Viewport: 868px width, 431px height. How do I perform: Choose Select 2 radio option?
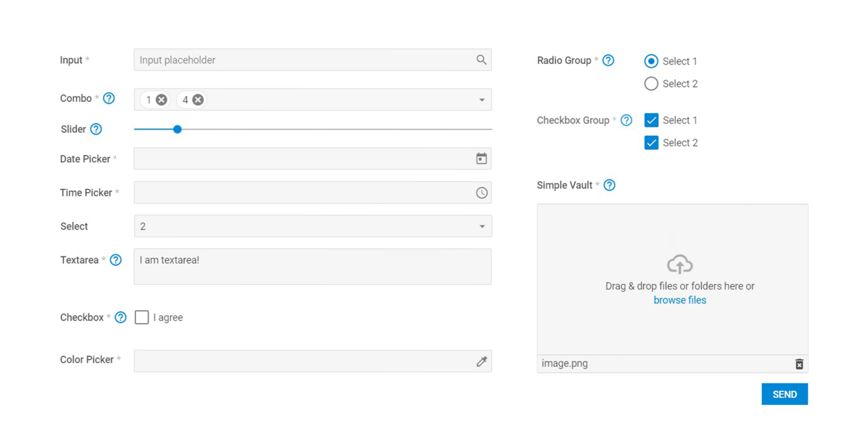click(651, 84)
